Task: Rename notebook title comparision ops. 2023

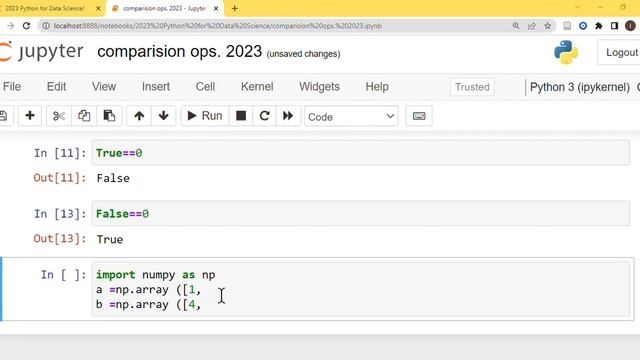Action: pyautogui.click(x=180, y=52)
